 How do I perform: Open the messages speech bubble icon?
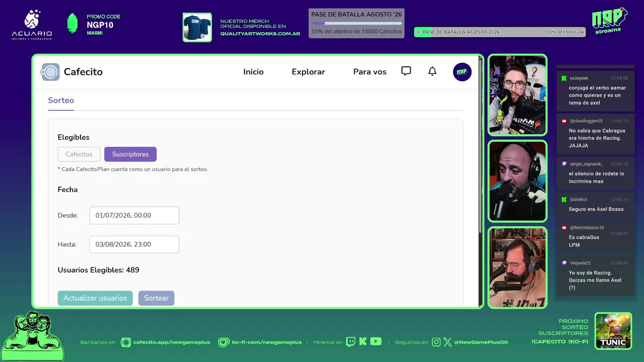406,71
